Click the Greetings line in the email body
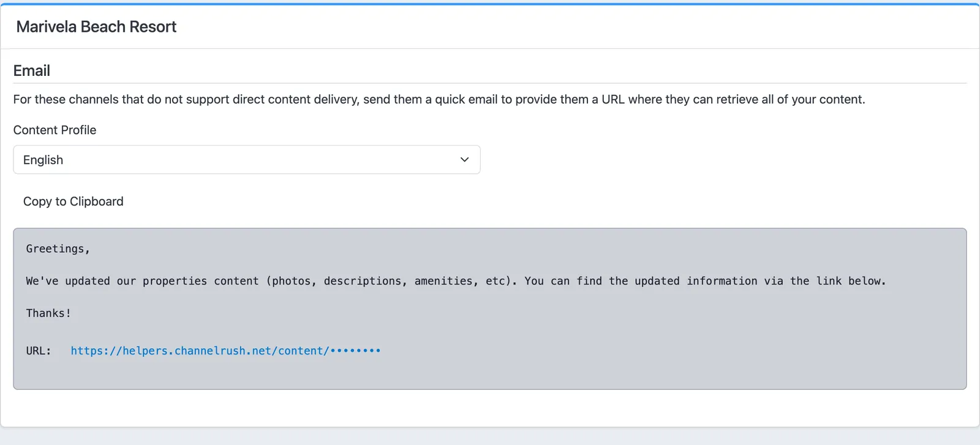The image size is (980, 445). point(58,249)
